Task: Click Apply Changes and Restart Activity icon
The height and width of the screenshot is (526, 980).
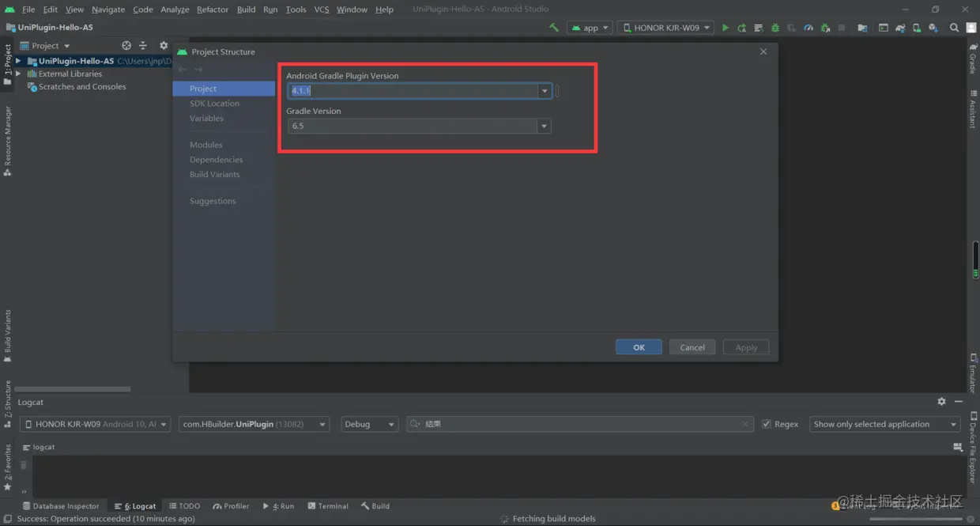Action: coord(741,28)
